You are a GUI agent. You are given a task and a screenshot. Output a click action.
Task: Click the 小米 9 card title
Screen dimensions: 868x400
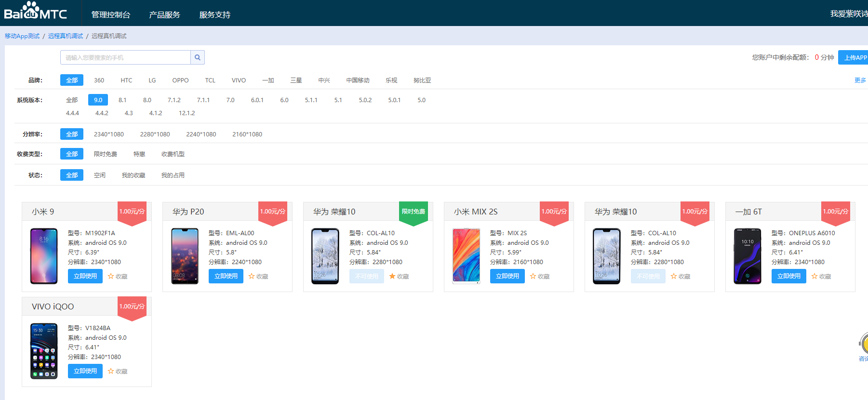[43, 212]
